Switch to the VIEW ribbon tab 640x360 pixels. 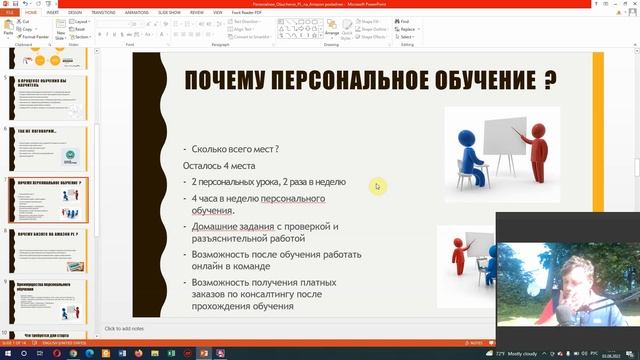coord(218,13)
